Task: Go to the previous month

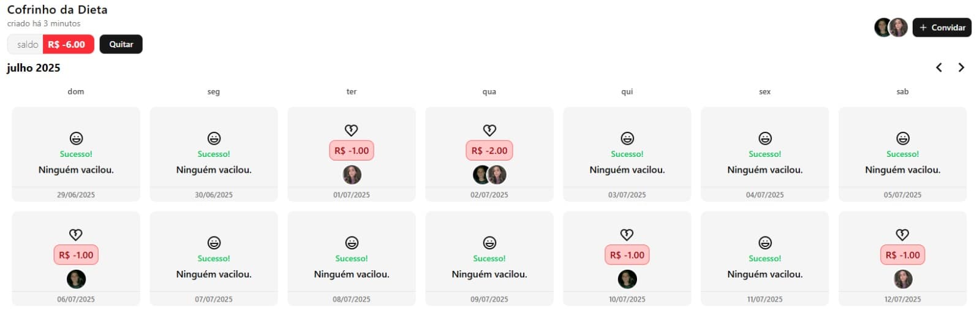Action: pos(938,67)
